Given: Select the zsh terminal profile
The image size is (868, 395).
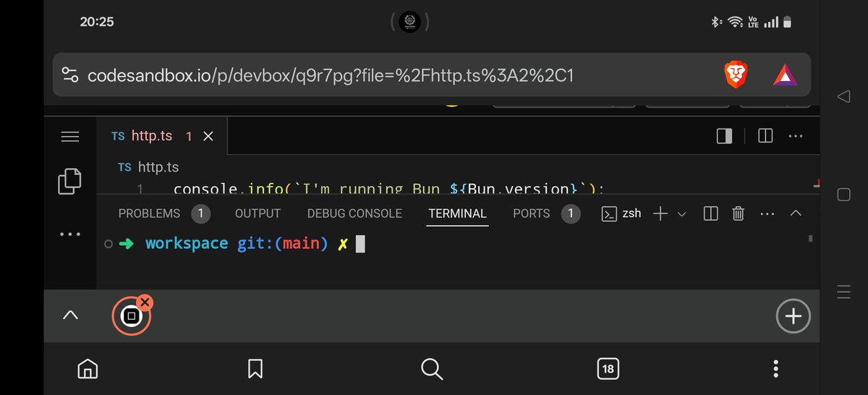Looking at the screenshot, I should click(622, 213).
